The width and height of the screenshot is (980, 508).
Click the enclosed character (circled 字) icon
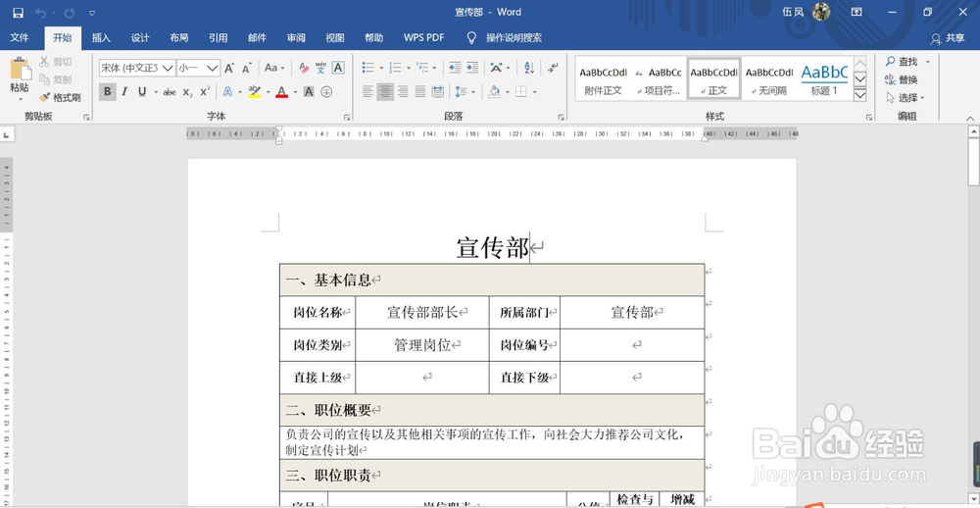pos(326,92)
